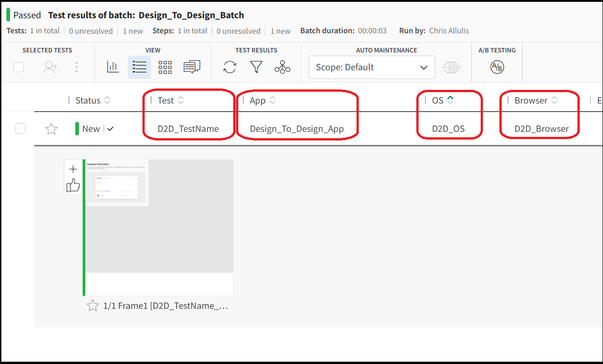Open the three-dot overflow menu under Selected Tests

(76, 67)
